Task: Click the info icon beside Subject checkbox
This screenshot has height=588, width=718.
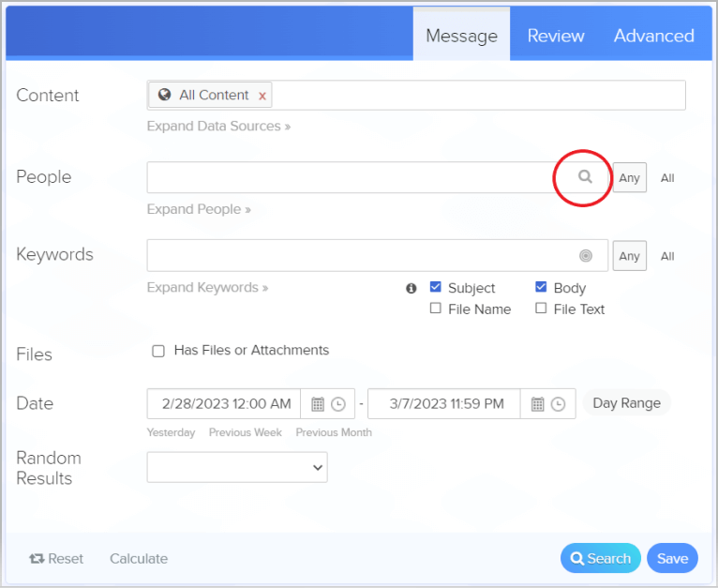Action: tap(411, 288)
